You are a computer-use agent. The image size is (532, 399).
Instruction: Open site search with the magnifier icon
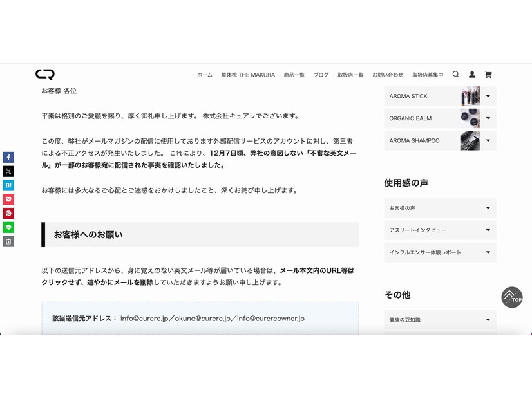point(456,75)
